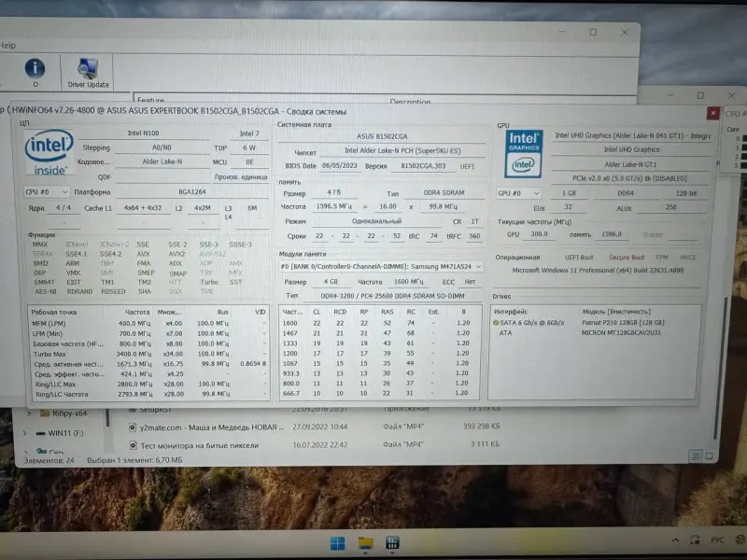Click the Description column header
This screenshot has height=560, width=747.
pyautogui.click(x=410, y=102)
